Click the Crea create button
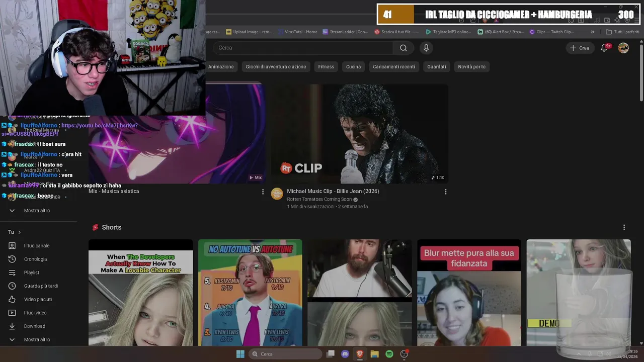The width and height of the screenshot is (644, 362). coord(580,48)
